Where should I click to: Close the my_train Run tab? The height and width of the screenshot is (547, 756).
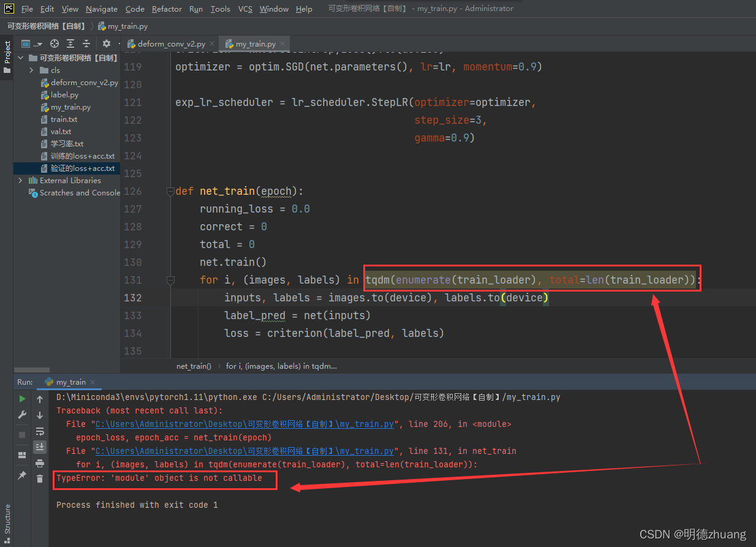click(93, 382)
